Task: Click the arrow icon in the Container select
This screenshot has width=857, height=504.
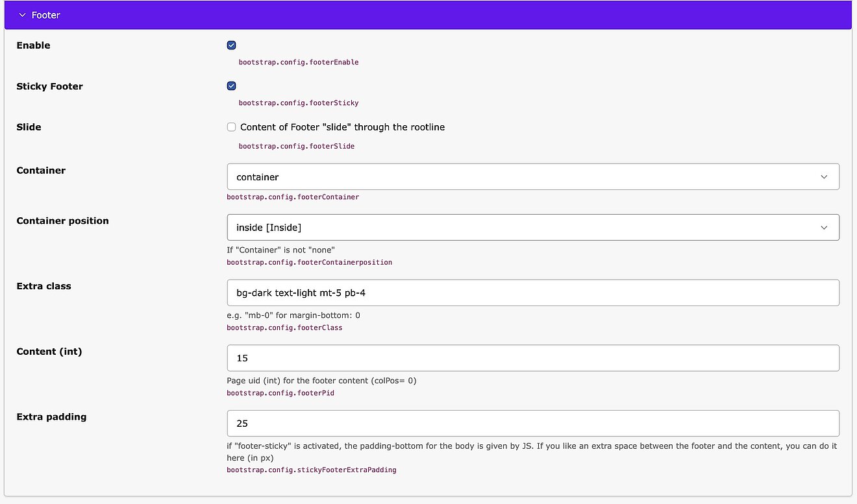Action: (x=824, y=176)
